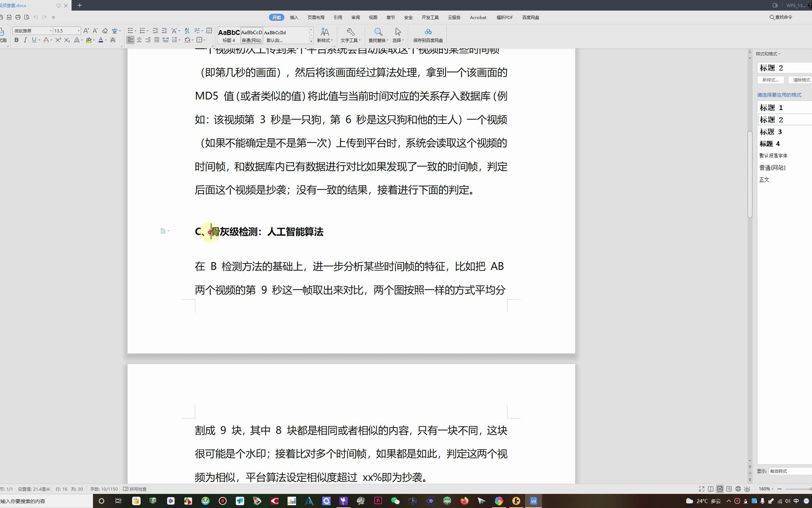This screenshot has height=508, width=812.
Task: Enter full screen view from status bar
Action: point(701,489)
